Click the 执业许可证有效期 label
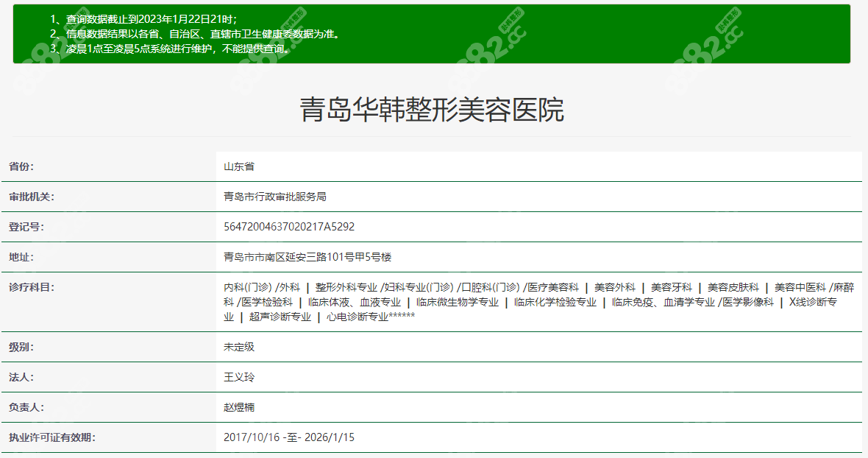The width and height of the screenshot is (868, 458). [x=52, y=437]
